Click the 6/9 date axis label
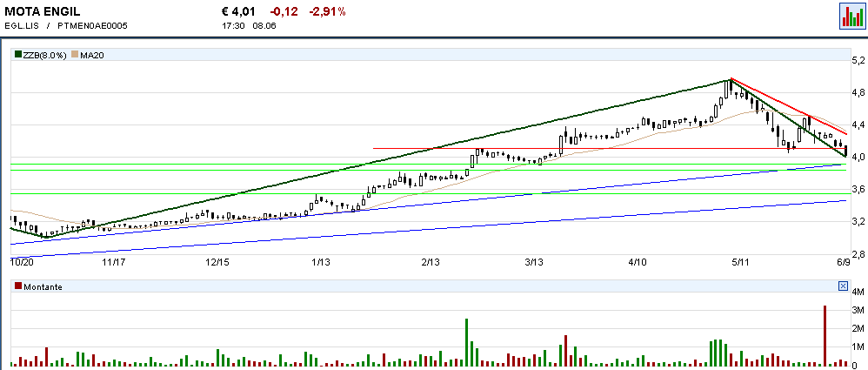This screenshot has width=868, height=370. [843, 261]
